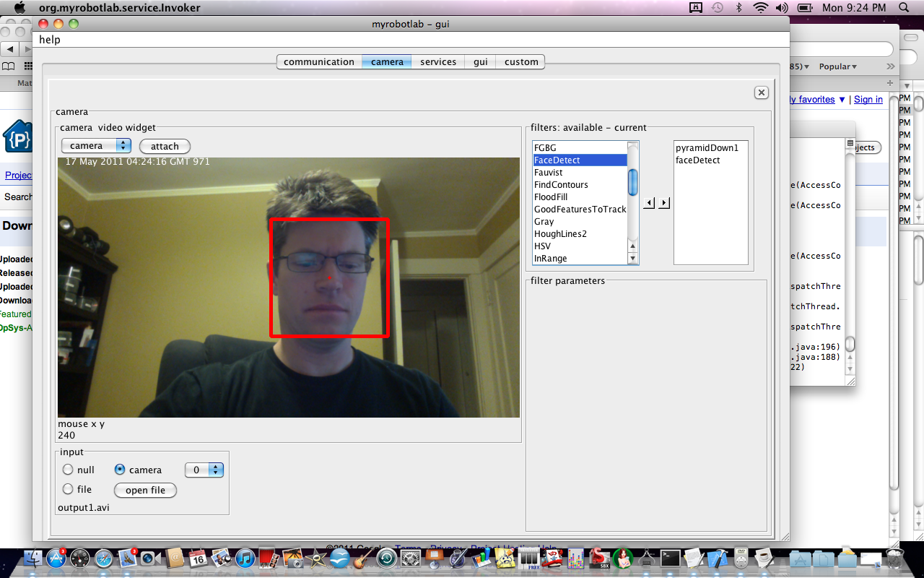Viewport: 924px width, 578px height.
Task: Select Gray filter in list
Action: point(580,222)
